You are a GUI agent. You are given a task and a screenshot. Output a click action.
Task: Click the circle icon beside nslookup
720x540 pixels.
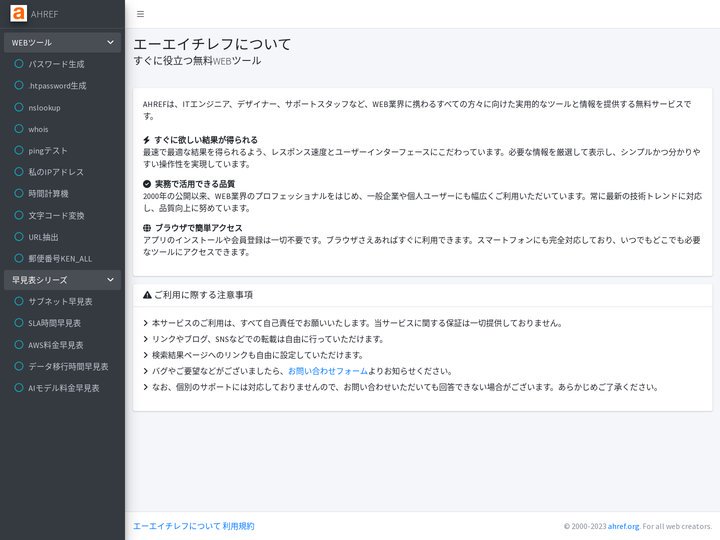pyautogui.click(x=19, y=107)
